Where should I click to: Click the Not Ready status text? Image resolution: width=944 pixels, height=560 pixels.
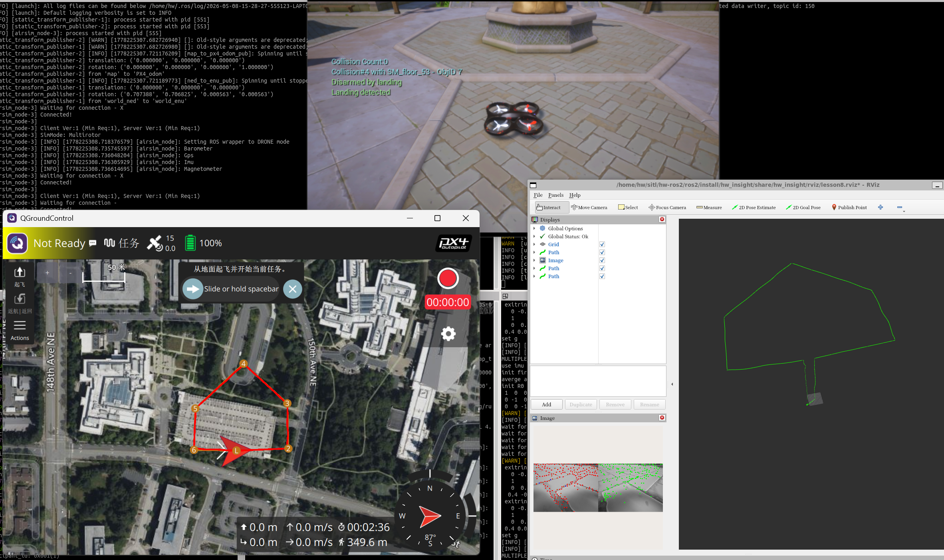point(59,243)
